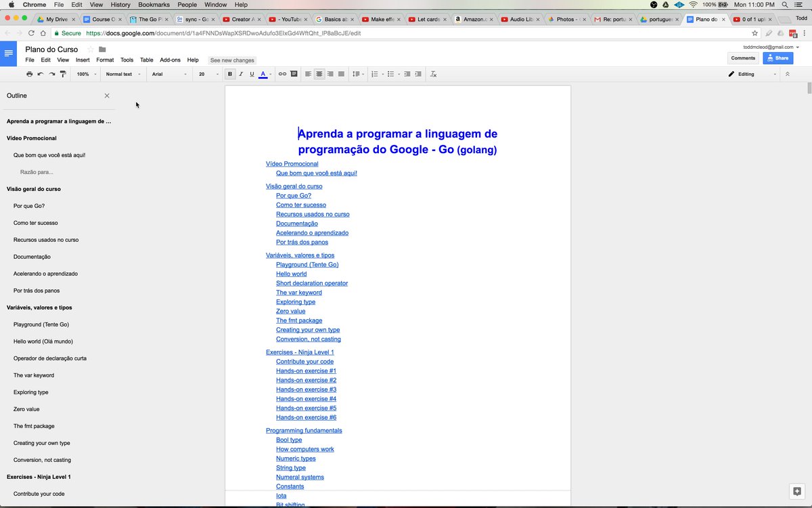Viewport: 812px width, 508px height.
Task: Select Por que Go? in the outline
Action: pos(29,206)
